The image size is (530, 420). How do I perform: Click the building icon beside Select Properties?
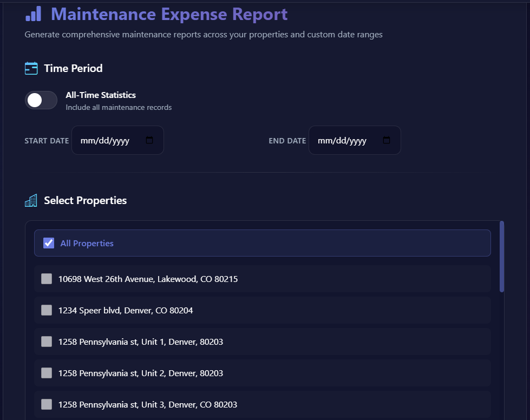pyautogui.click(x=31, y=200)
